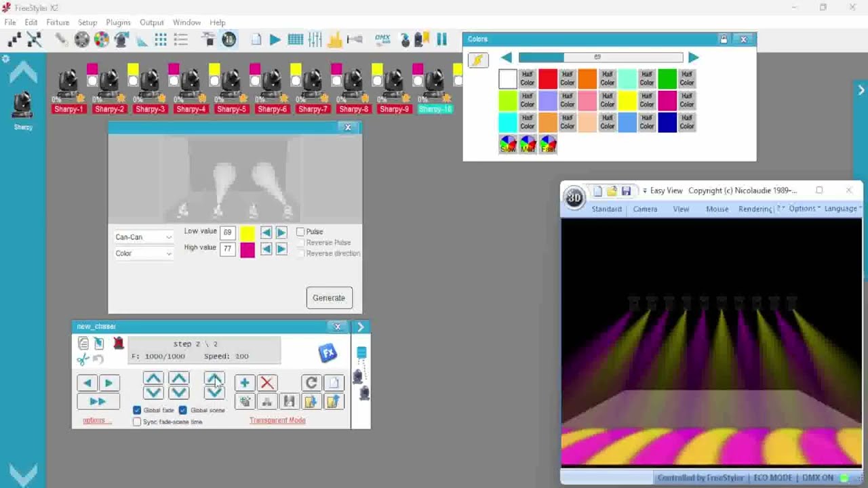Open the color wheel toolbar icon
868x488 pixels.
102,40
